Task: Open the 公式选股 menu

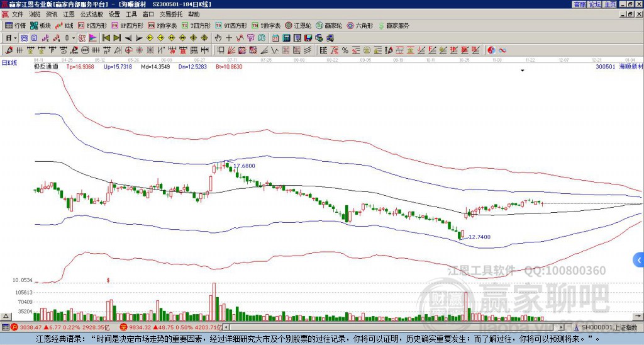Action: (x=92, y=14)
